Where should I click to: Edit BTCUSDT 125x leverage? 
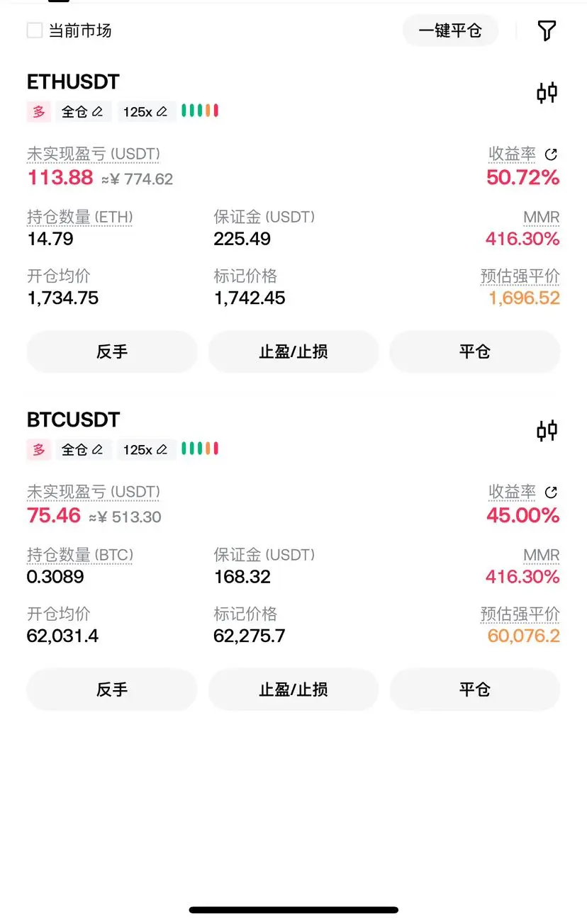(x=145, y=449)
